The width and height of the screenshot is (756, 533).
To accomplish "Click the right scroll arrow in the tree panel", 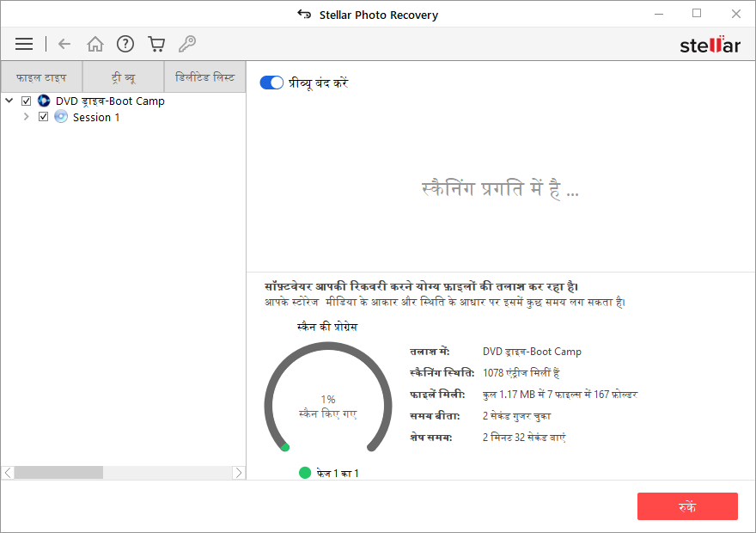I will [239, 473].
